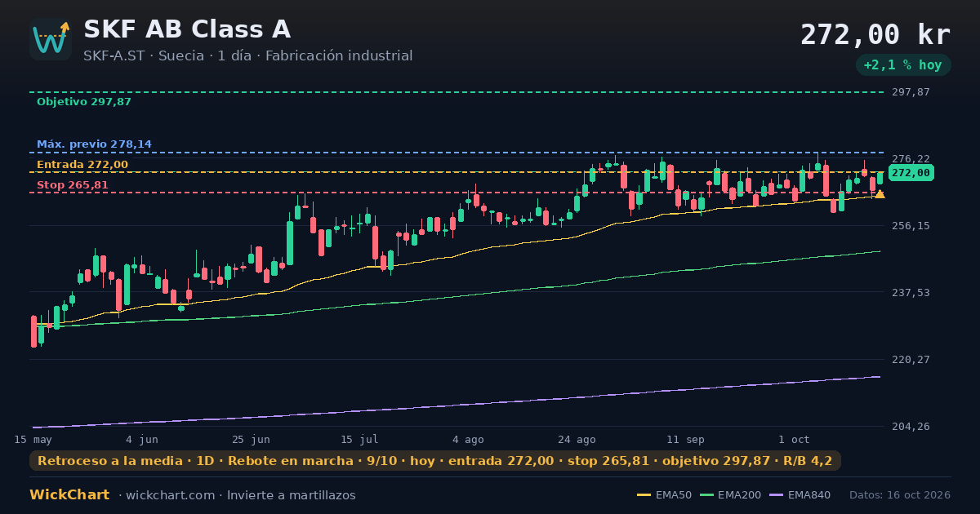Click the green 272,00 current price tag
Image resolution: width=980 pixels, height=514 pixels.
911,173
